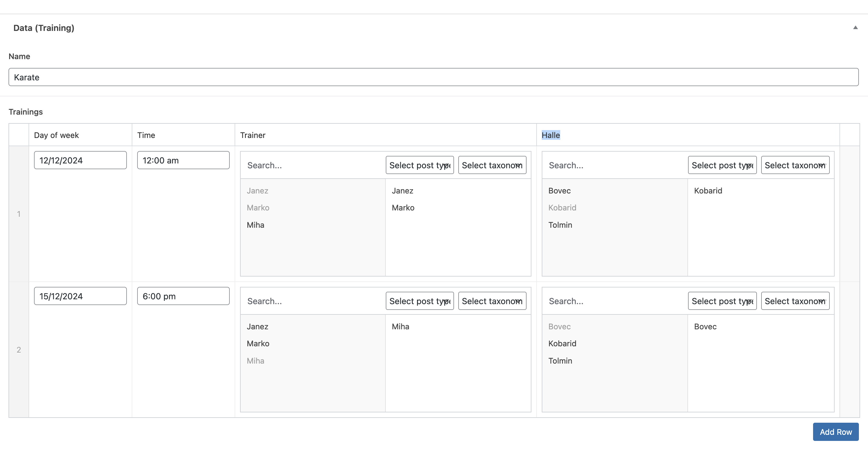Viewport: 868px width, 450px height.
Task: Click row 1 order handle
Action: coord(19,214)
